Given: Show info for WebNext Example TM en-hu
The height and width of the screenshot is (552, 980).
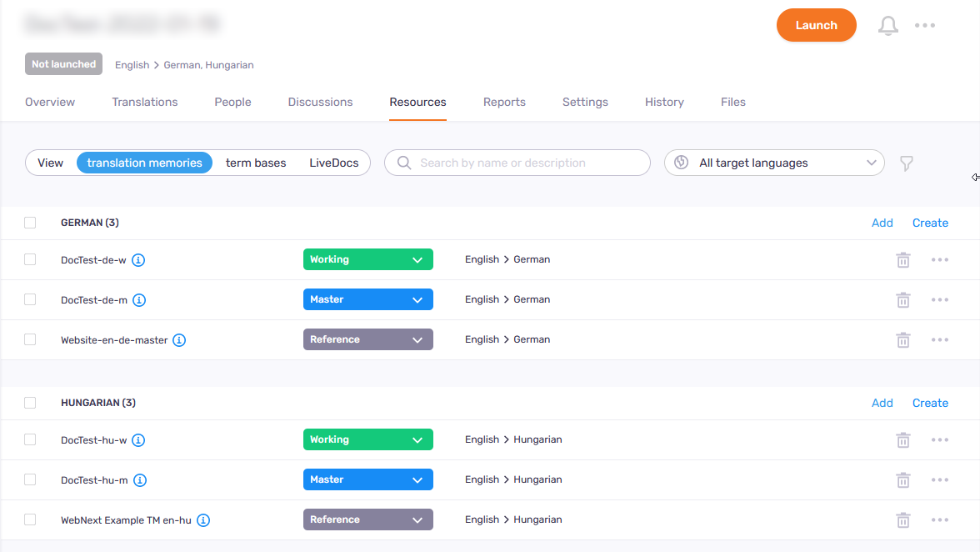Looking at the screenshot, I should 203,520.
